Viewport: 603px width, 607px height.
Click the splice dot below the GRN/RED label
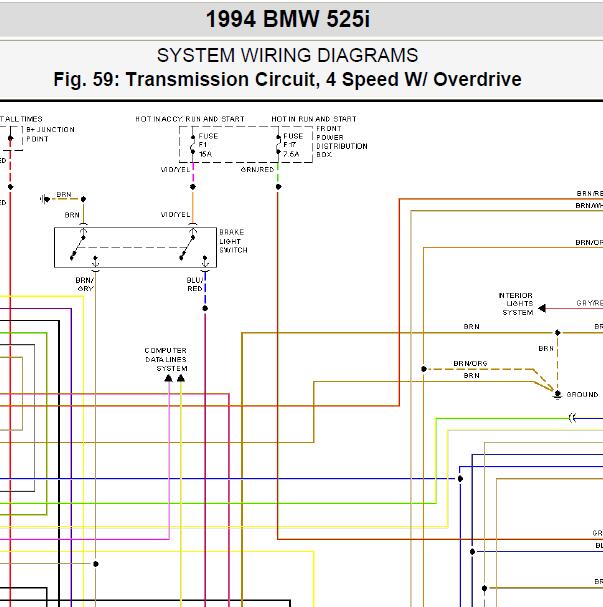[278, 187]
